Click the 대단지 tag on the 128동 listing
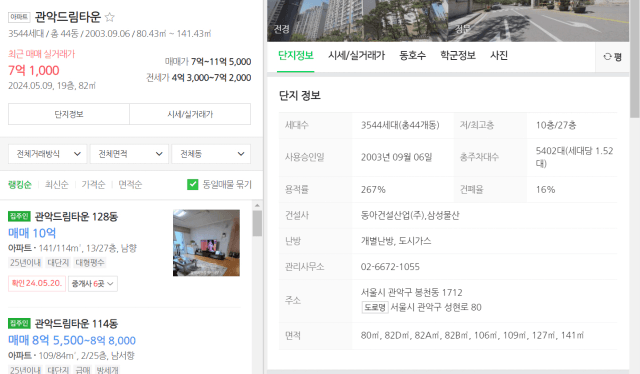The height and width of the screenshot is (374, 640). click(x=58, y=263)
